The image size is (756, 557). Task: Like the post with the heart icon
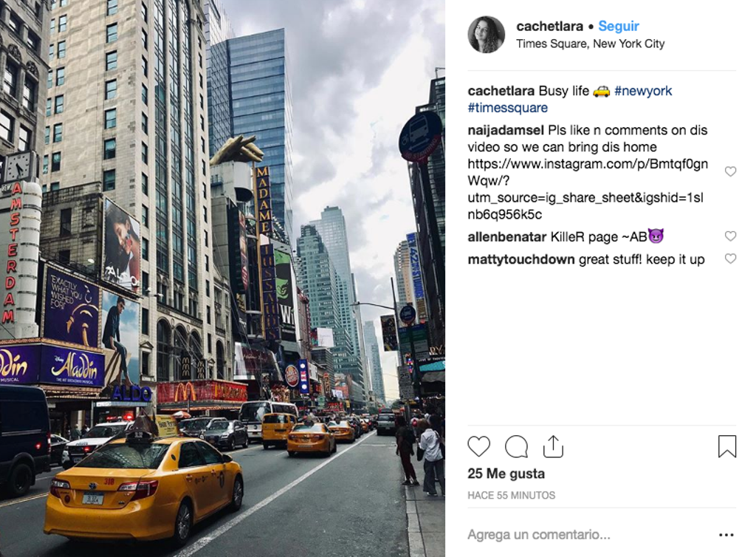(x=478, y=447)
